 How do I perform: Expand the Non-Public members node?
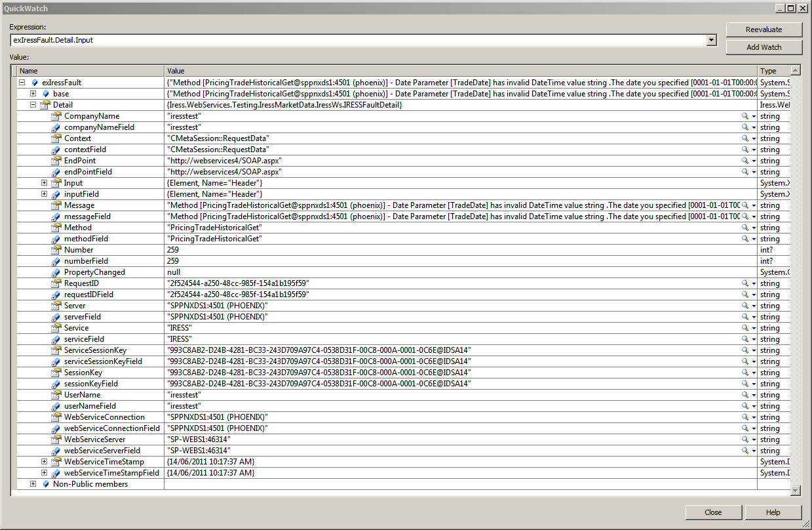pos(33,484)
